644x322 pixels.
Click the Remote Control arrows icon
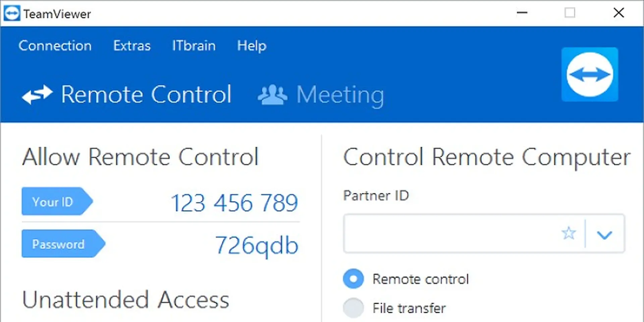pos(38,95)
